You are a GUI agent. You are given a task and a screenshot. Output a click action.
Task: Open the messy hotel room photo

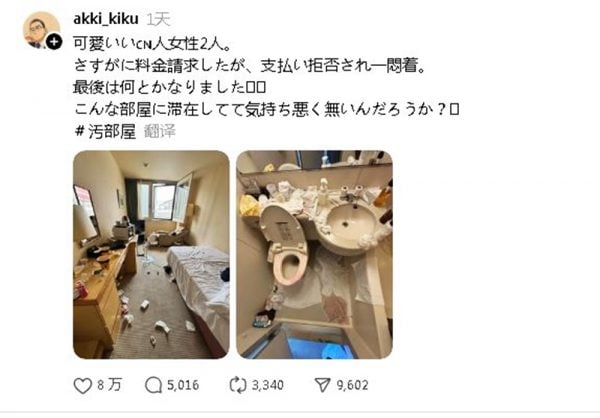tap(151, 255)
